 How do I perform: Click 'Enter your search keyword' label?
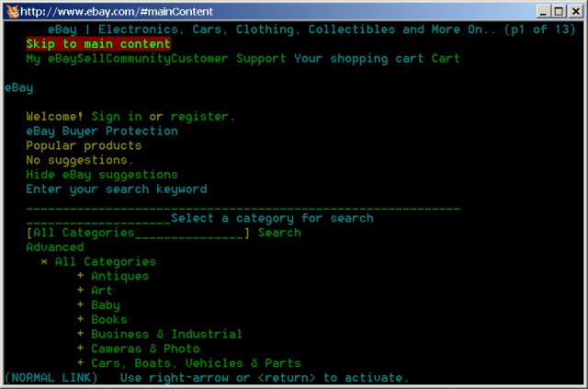point(117,189)
